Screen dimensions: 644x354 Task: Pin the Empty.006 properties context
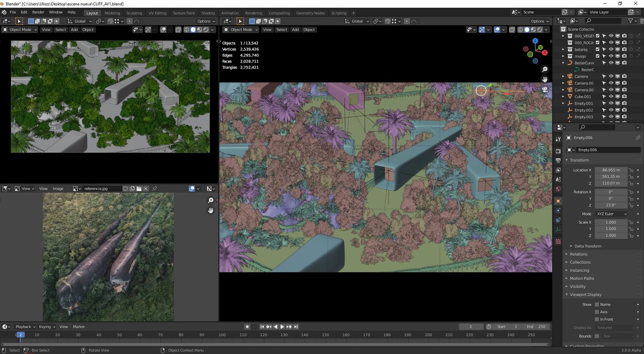(x=638, y=138)
